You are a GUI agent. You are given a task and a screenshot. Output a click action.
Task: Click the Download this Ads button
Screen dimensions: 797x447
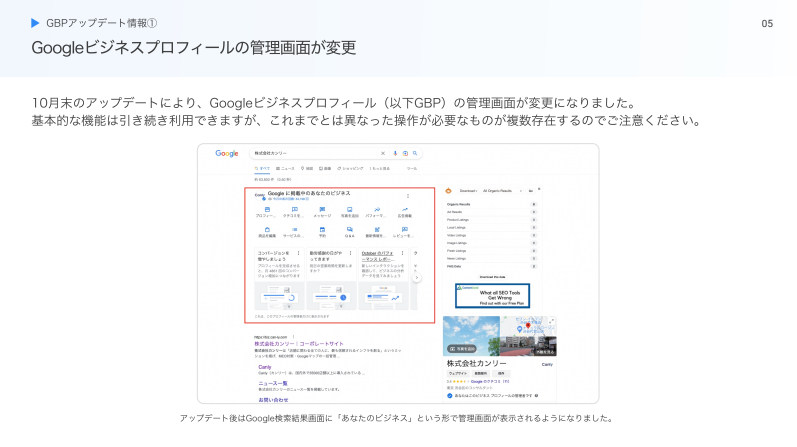click(x=492, y=277)
